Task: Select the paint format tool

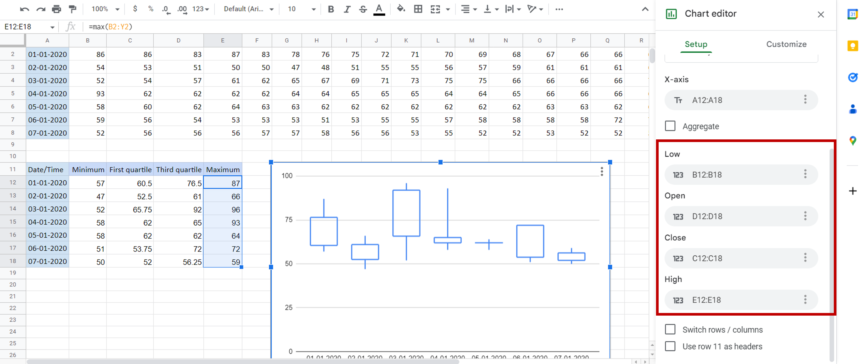Action: tap(72, 9)
